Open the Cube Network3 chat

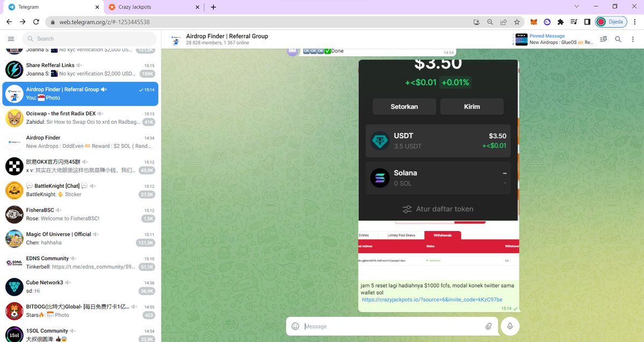(80, 287)
